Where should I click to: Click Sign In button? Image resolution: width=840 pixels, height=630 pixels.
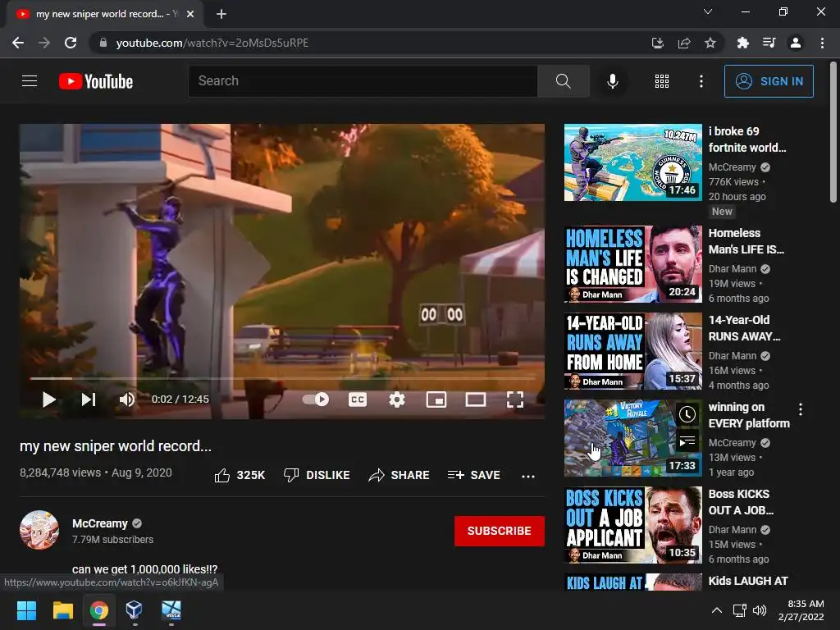[x=769, y=81]
